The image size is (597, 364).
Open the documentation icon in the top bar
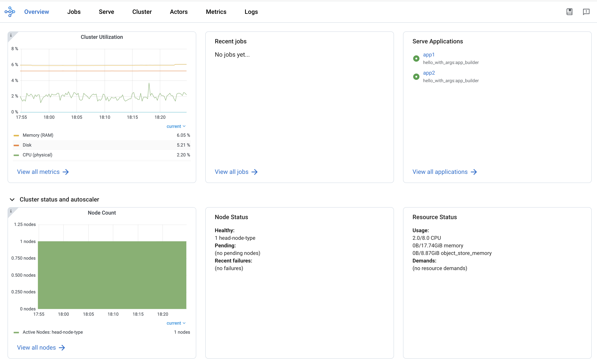tap(569, 11)
